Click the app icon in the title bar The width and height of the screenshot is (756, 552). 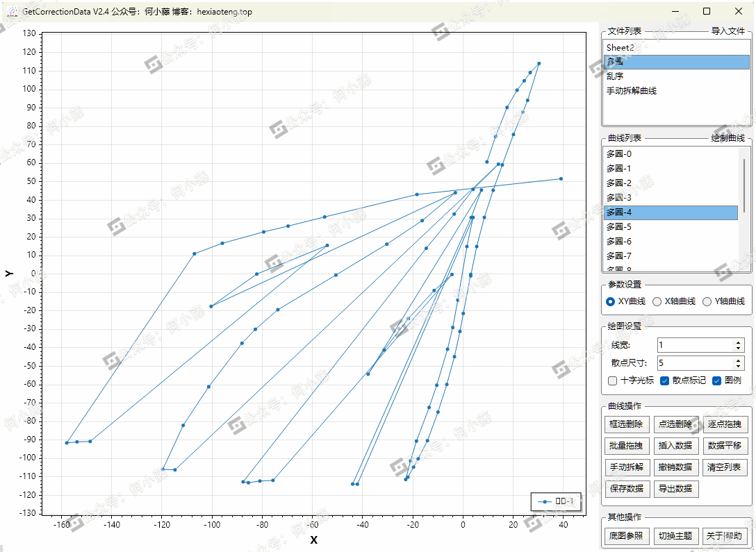12,11
